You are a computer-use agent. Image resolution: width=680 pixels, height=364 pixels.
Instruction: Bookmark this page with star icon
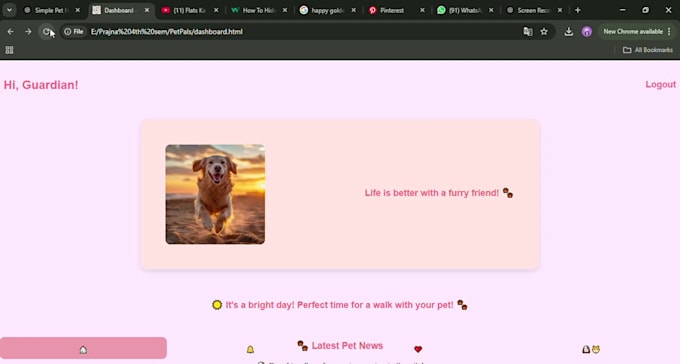click(x=544, y=32)
